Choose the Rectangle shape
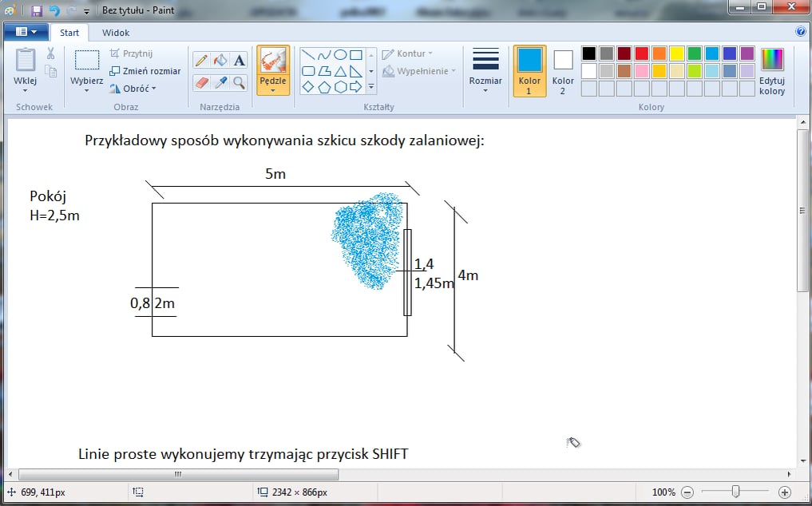Viewport: 812px width, 506px height. click(356, 54)
